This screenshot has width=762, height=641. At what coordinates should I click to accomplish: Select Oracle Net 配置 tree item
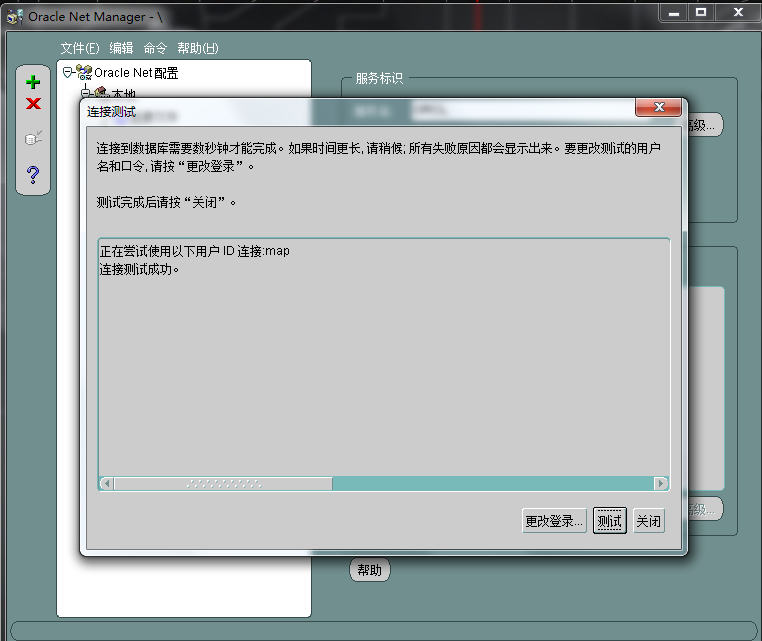[136, 73]
